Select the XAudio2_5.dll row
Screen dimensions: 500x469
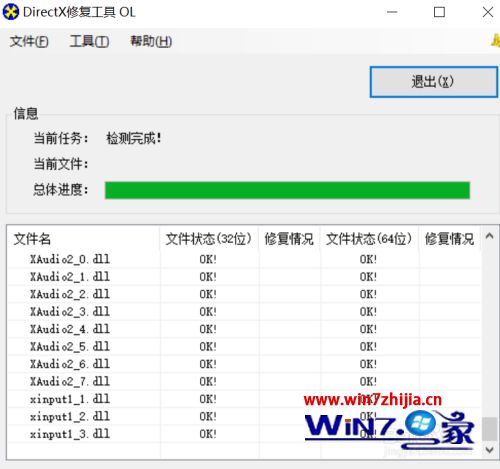(244, 346)
